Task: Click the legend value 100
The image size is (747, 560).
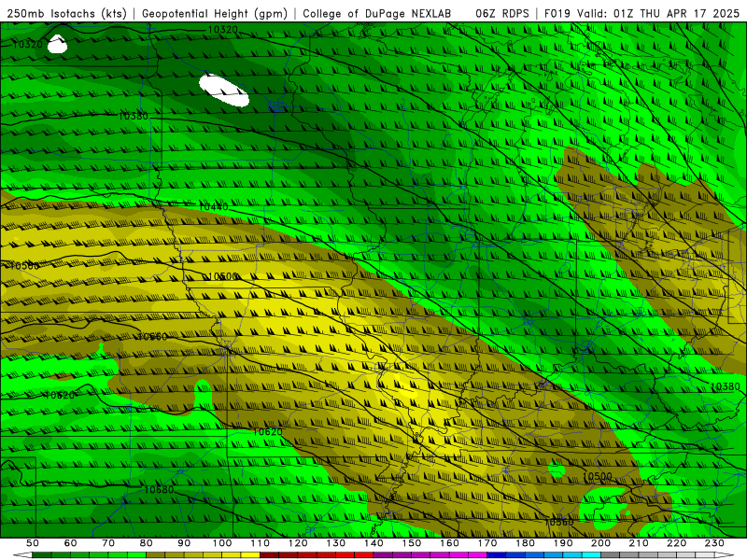Action: coord(221,543)
